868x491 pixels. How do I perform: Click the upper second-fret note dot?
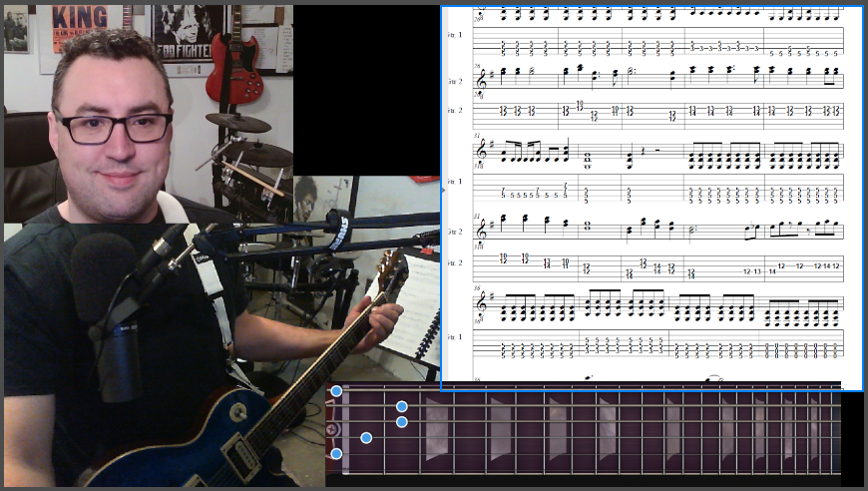(401, 406)
